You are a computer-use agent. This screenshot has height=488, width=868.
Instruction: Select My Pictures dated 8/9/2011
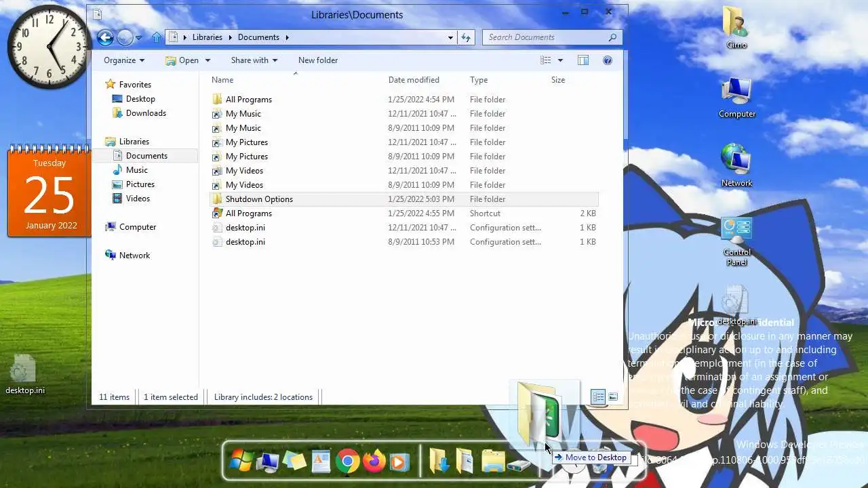coord(403,157)
